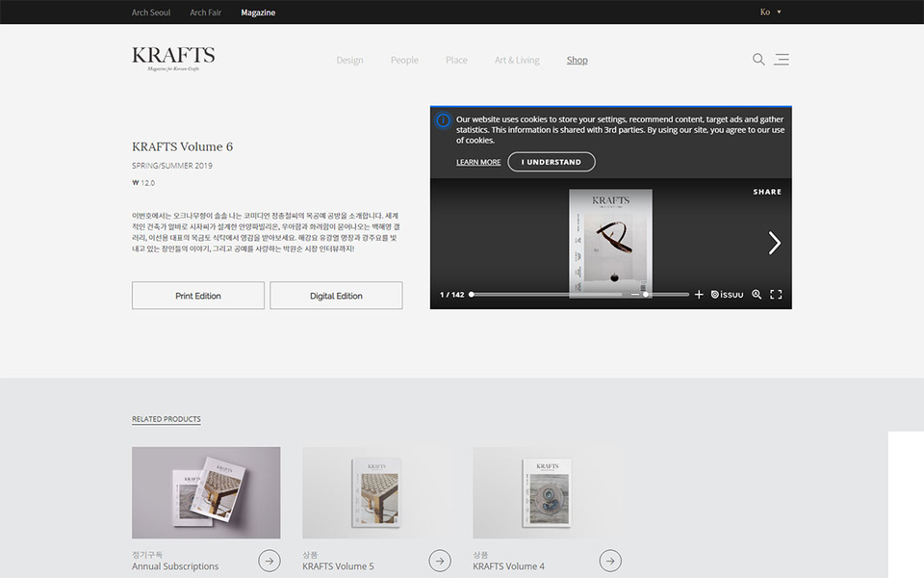Click the issuu logo in viewer

[x=727, y=295]
